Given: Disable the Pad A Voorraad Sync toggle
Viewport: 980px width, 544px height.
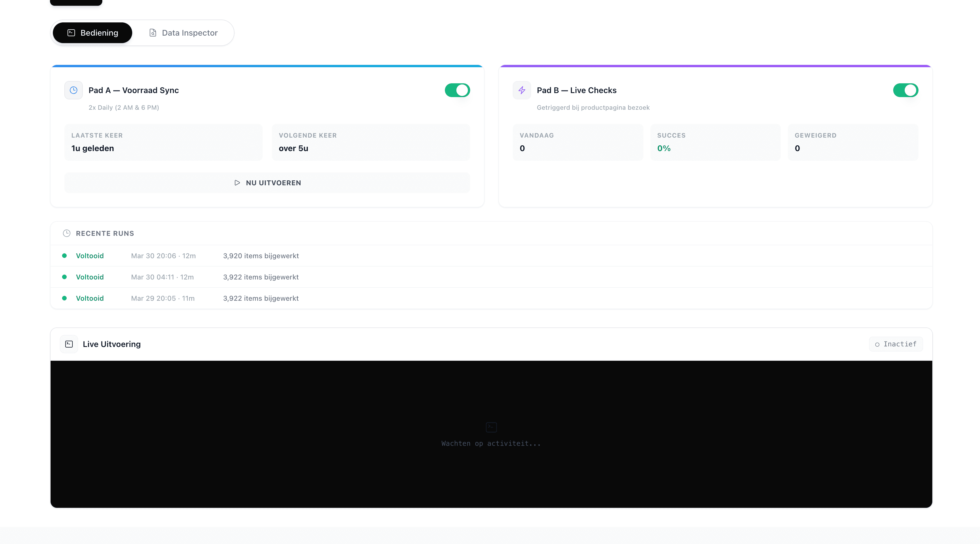Looking at the screenshot, I should pyautogui.click(x=457, y=90).
